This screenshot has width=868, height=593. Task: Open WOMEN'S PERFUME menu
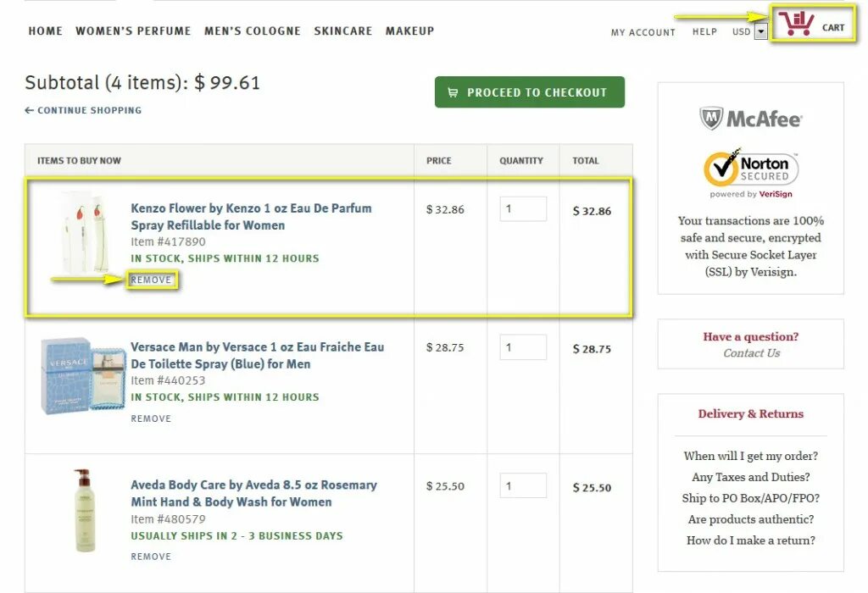tap(133, 31)
